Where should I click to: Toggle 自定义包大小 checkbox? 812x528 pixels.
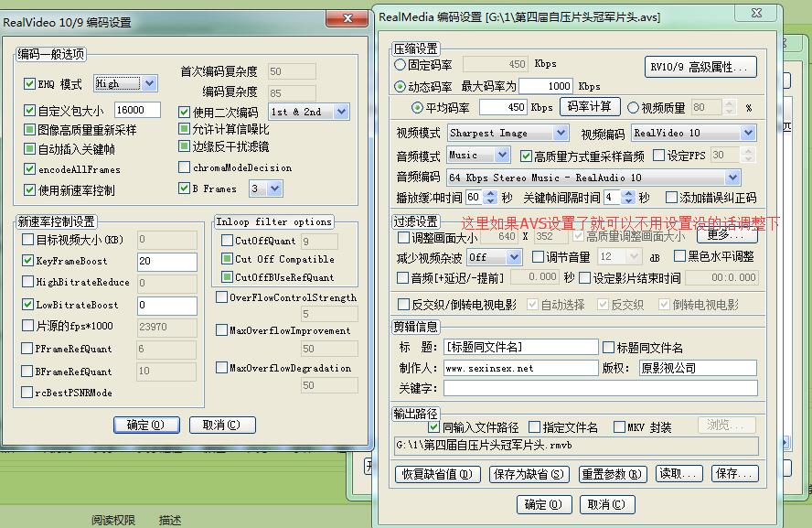point(29,111)
